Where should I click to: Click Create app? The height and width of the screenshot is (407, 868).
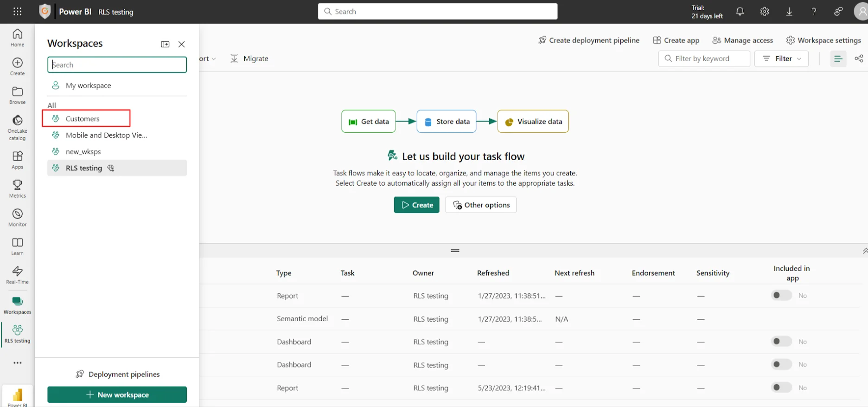point(676,40)
